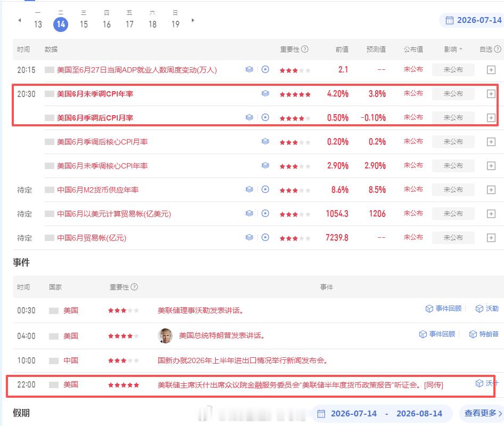Add 未季调核心CPI年率 to watchlist
Image resolution: width=504 pixels, height=426 pixels.
(491, 166)
